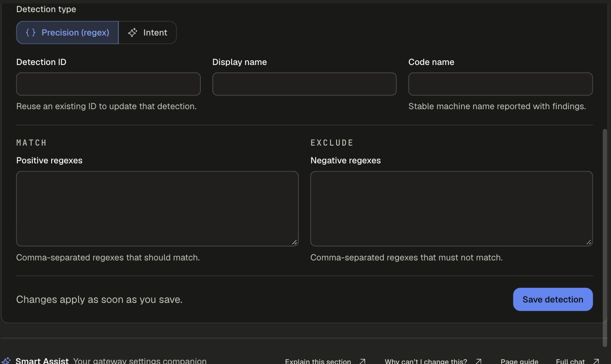Select the Precision (regex) detection type

tap(67, 32)
